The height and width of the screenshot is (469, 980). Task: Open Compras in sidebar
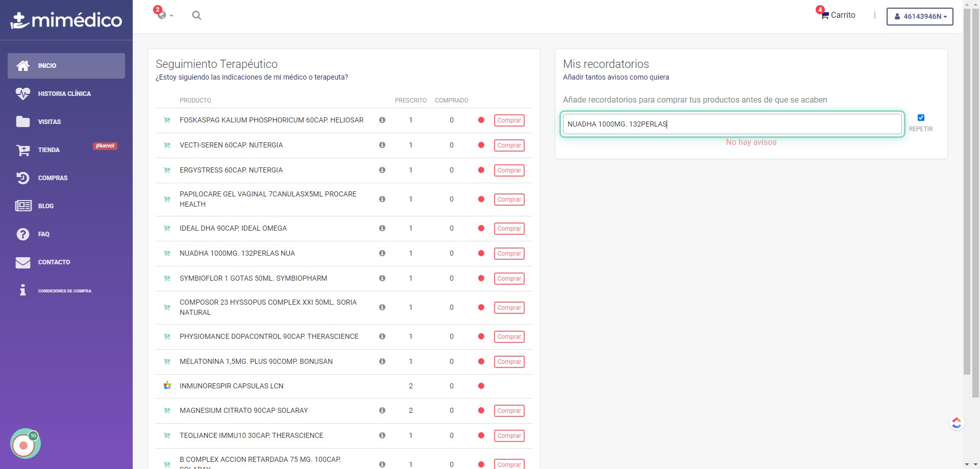pyautogui.click(x=66, y=178)
